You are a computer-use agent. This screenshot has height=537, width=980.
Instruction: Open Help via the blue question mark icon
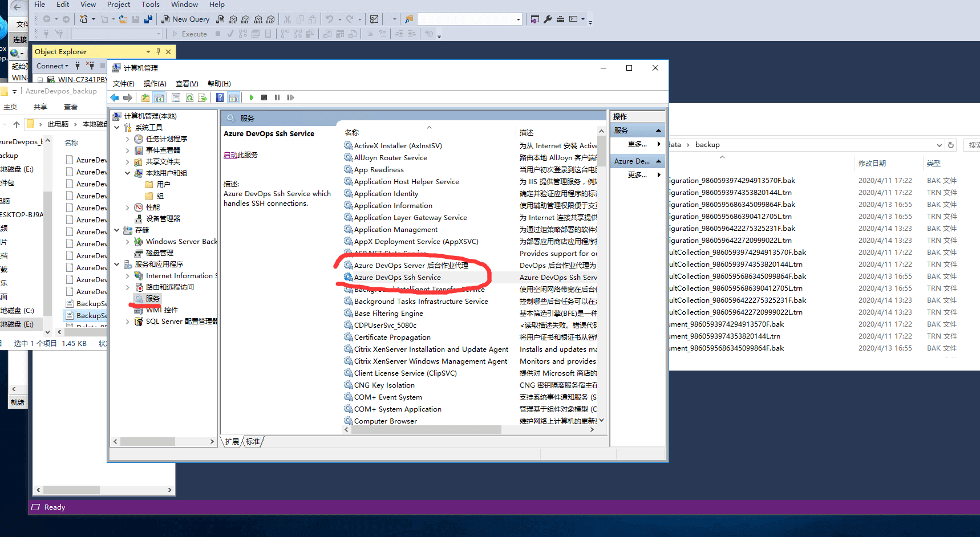220,97
